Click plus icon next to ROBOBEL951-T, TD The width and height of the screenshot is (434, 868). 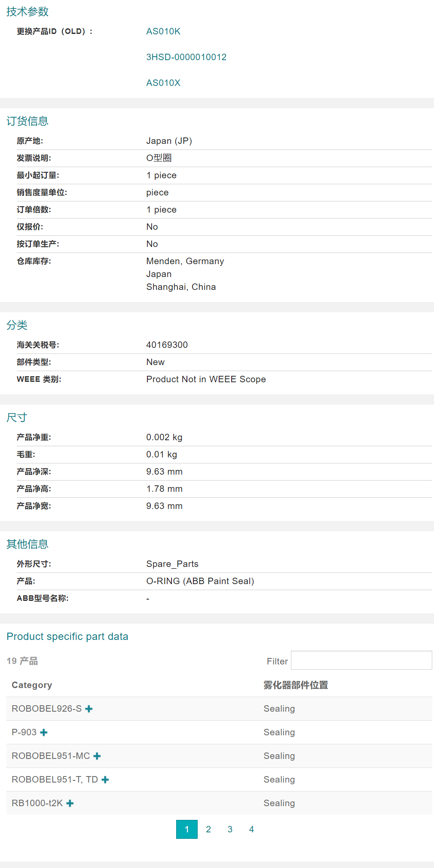pyautogui.click(x=105, y=780)
